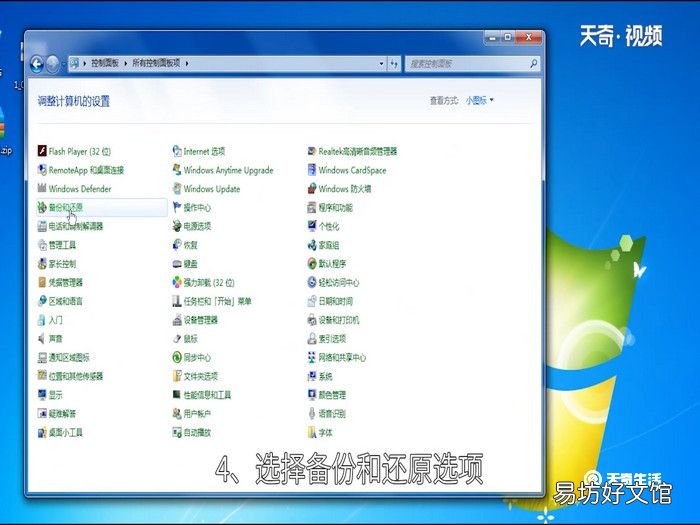Open the 程序和功能 icon

click(312, 207)
